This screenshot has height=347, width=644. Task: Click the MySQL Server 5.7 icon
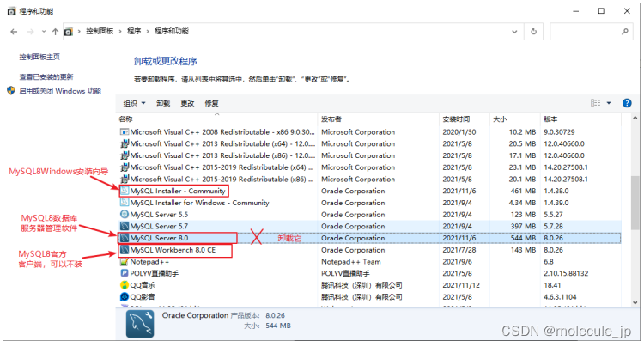[124, 226]
